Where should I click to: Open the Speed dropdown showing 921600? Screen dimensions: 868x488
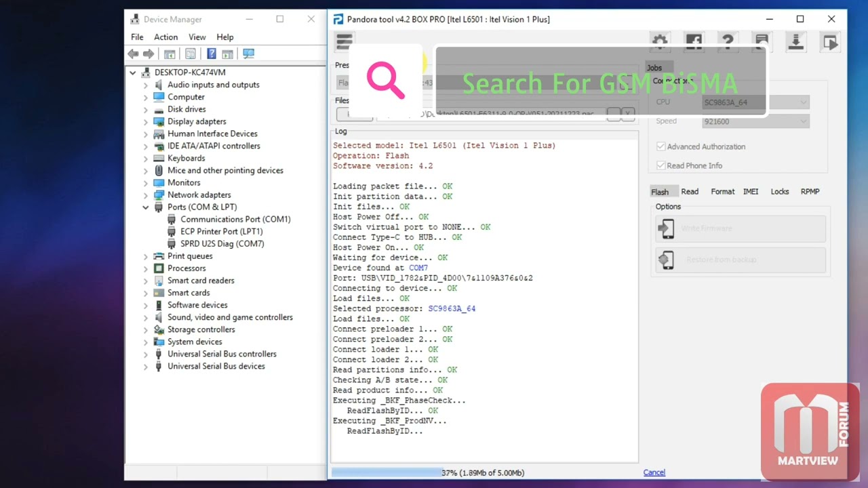click(x=756, y=121)
